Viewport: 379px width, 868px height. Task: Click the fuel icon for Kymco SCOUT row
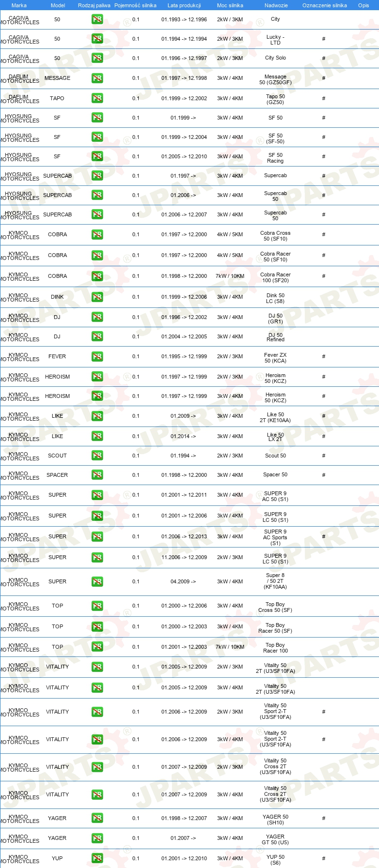pyautogui.click(x=97, y=456)
